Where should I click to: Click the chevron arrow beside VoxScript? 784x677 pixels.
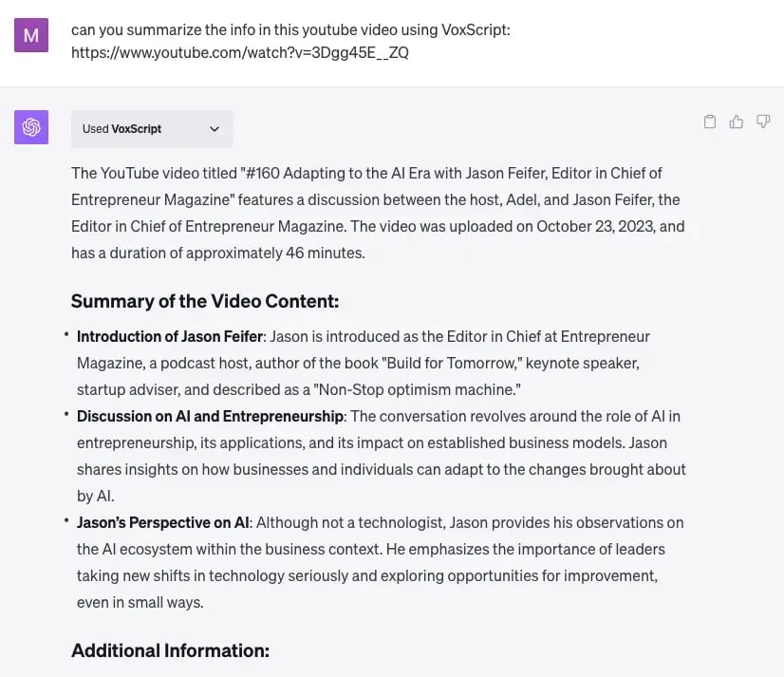coord(215,129)
